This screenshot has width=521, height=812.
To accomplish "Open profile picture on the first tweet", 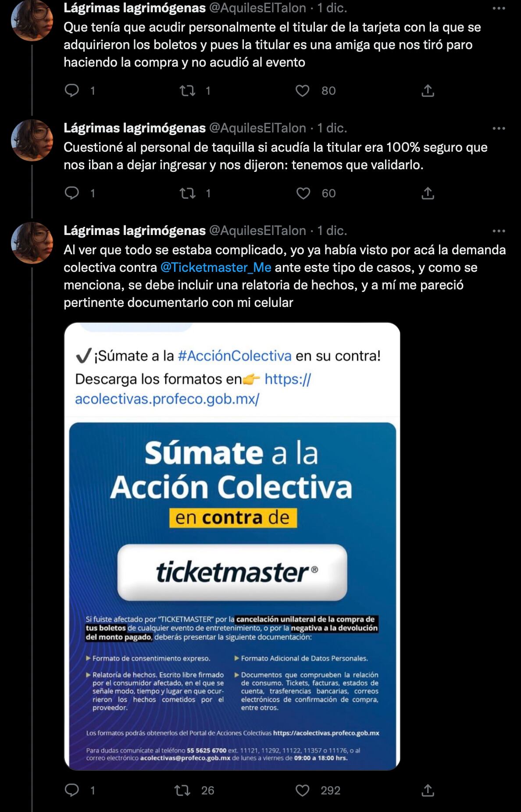I will [x=32, y=20].
